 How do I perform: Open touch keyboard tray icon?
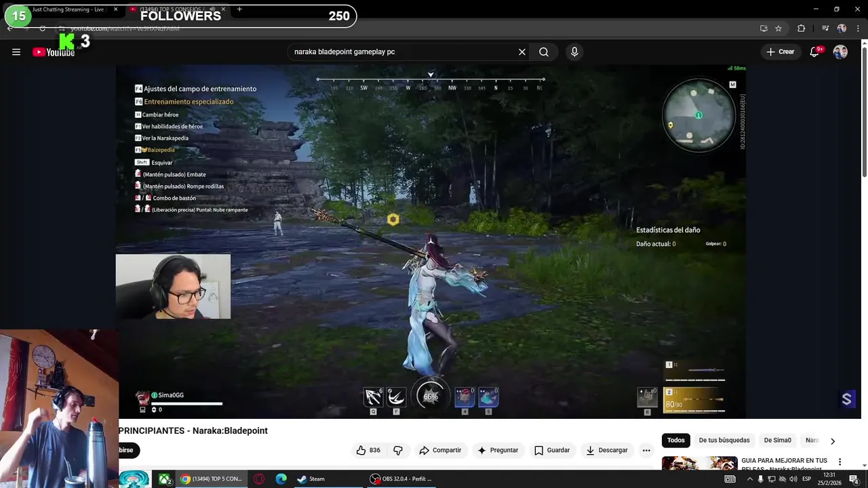(730, 479)
